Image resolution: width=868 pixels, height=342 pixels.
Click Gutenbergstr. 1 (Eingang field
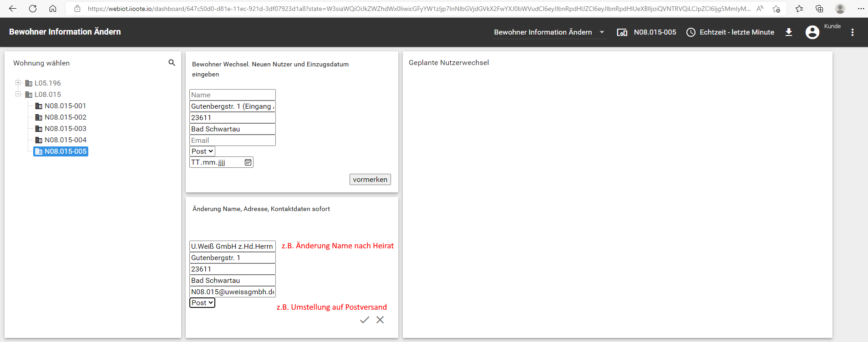[233, 106]
